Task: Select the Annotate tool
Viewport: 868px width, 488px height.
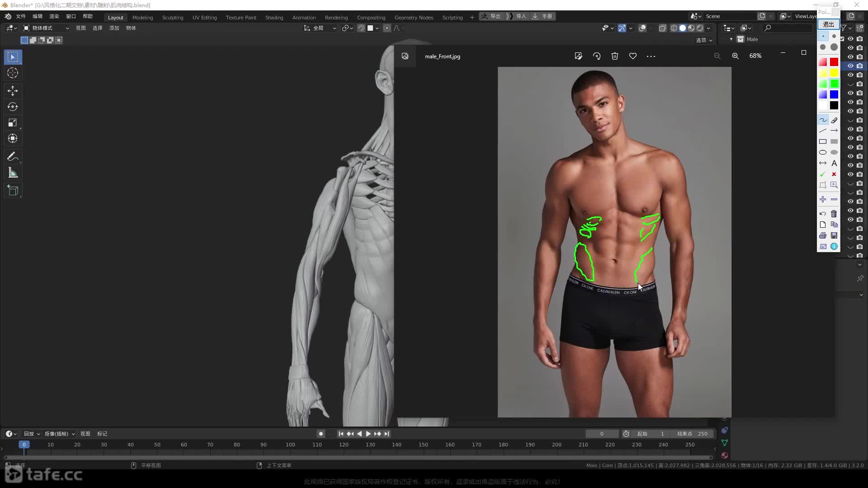Action: coord(13,157)
